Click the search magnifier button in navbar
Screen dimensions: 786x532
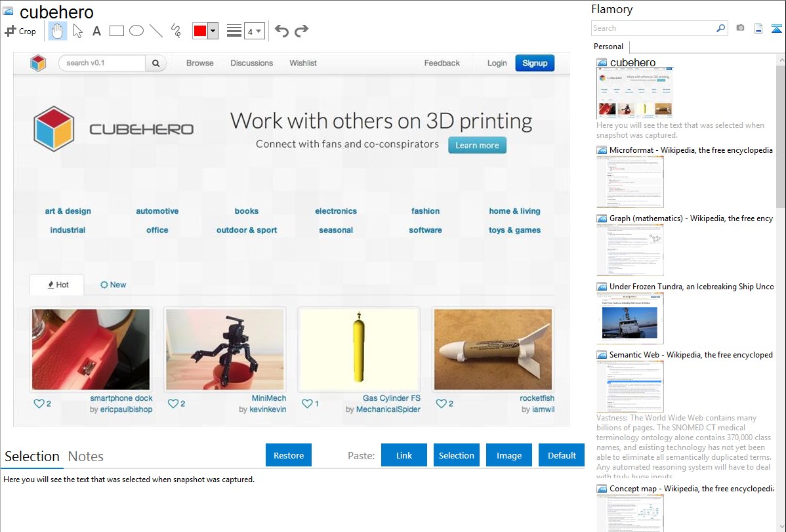coord(156,63)
